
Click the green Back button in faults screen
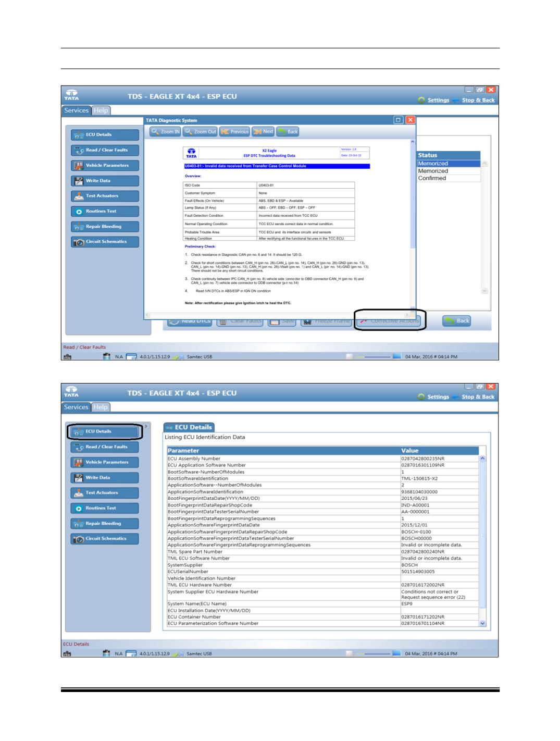click(457, 321)
